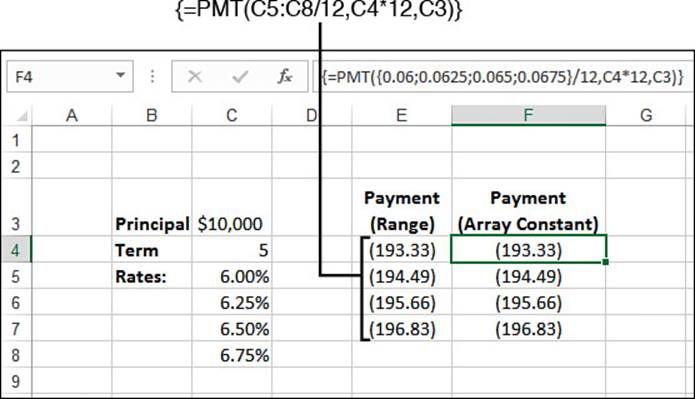Screen dimensions: 695x399
Task: Select row 1 header
Action: pos(16,140)
